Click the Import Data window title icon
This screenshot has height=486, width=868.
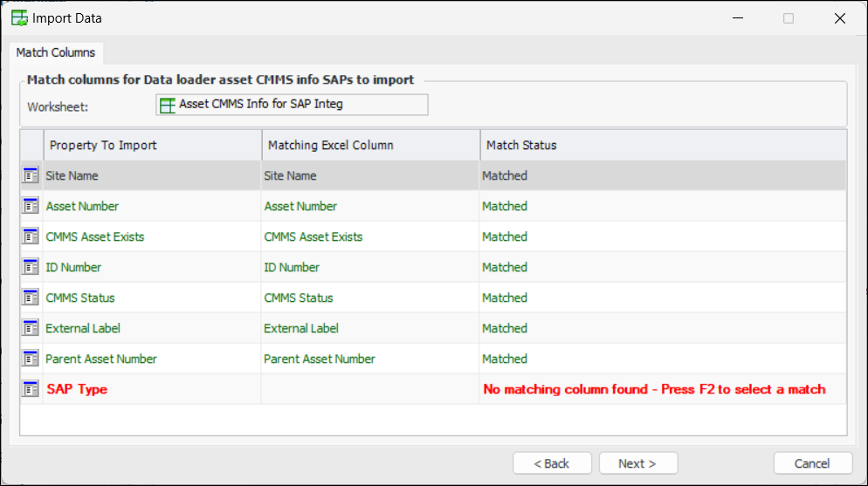point(18,17)
